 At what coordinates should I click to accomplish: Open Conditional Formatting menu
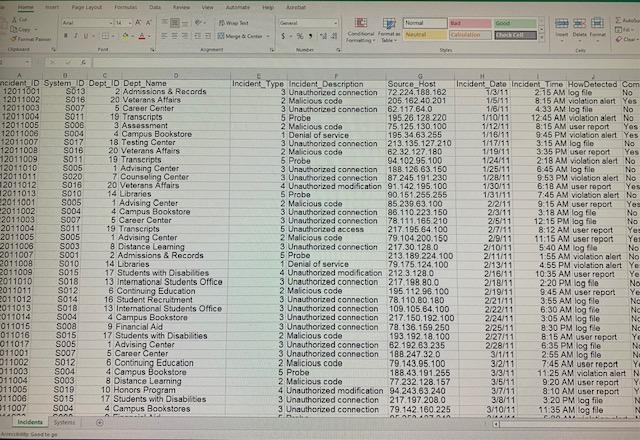[x=360, y=30]
